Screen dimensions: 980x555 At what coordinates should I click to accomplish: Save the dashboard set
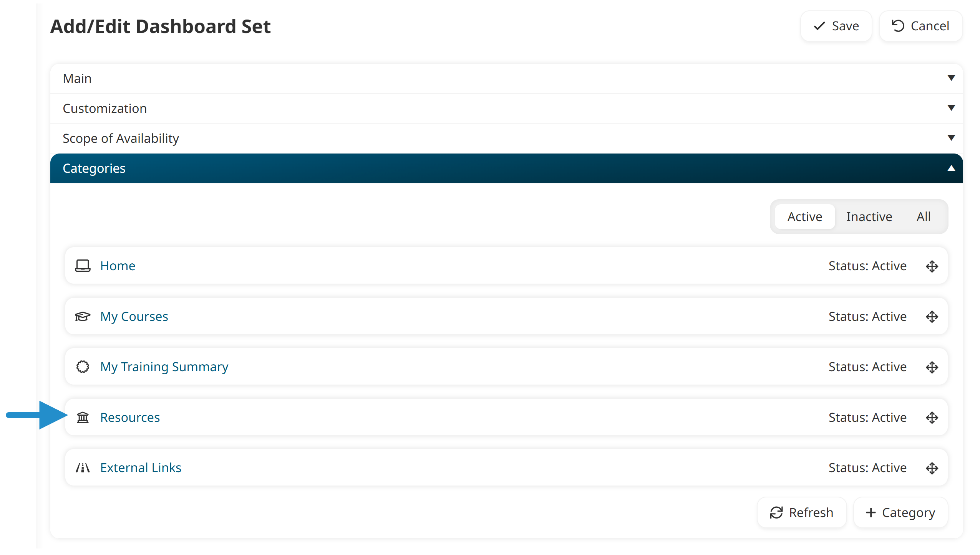click(x=836, y=26)
